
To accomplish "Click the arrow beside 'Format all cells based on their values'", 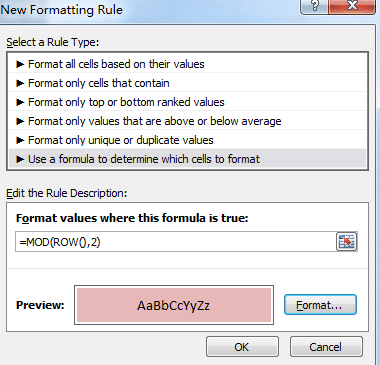I will coord(20,64).
